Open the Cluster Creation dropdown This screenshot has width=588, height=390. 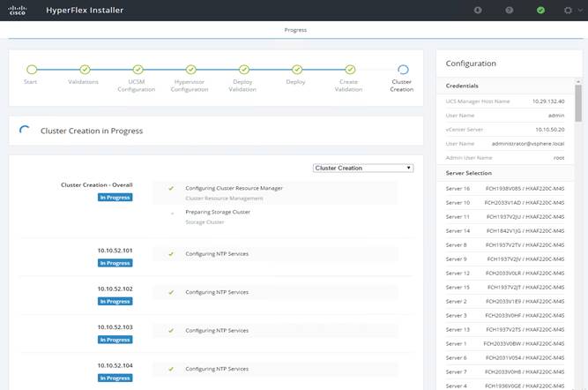click(x=363, y=169)
